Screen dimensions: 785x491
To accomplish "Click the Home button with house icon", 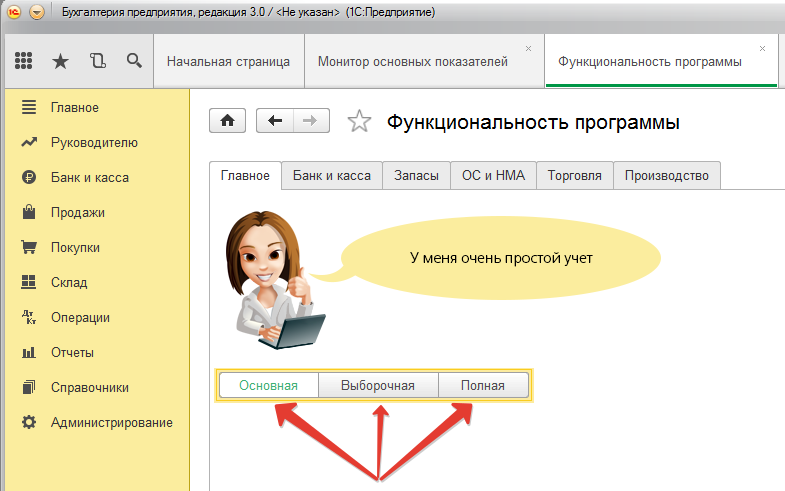I will (227, 121).
